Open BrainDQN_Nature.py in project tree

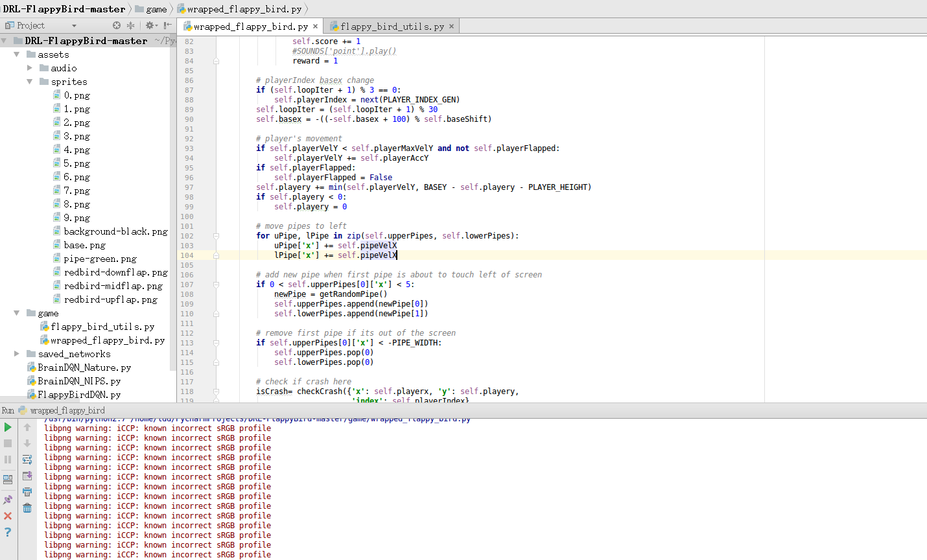point(84,367)
